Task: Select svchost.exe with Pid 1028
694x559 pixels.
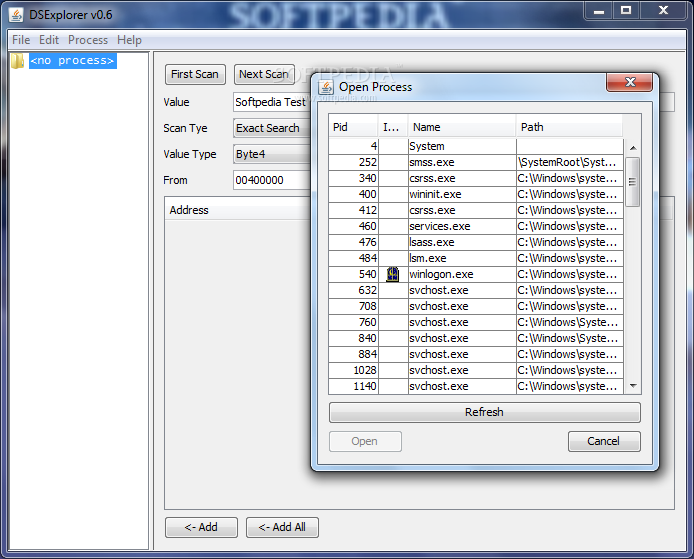Action: coord(476,370)
